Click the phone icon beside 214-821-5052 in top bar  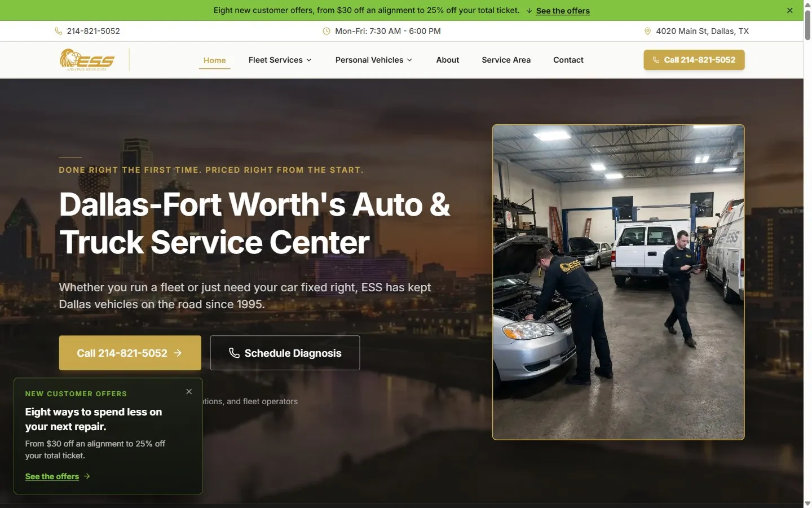[x=59, y=31]
